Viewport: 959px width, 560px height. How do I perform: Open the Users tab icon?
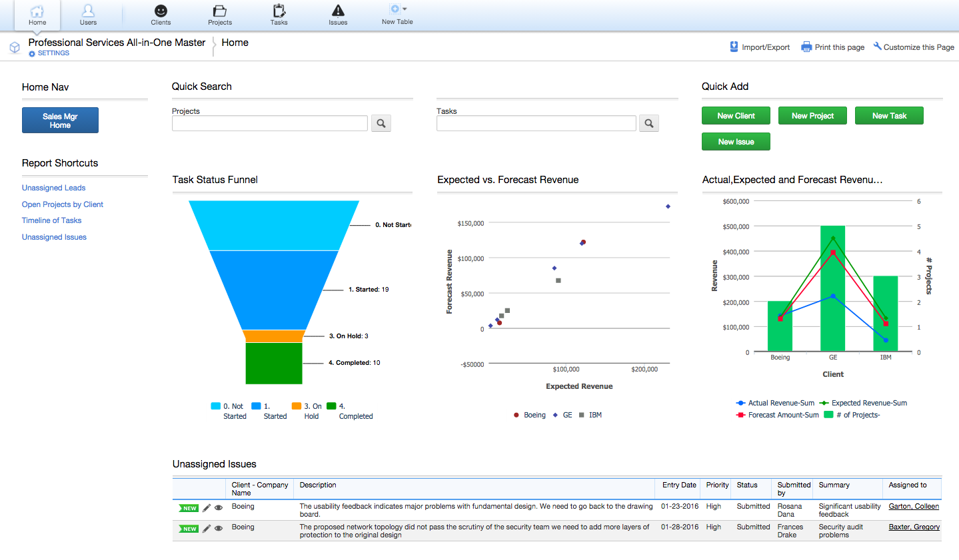pyautogui.click(x=88, y=11)
